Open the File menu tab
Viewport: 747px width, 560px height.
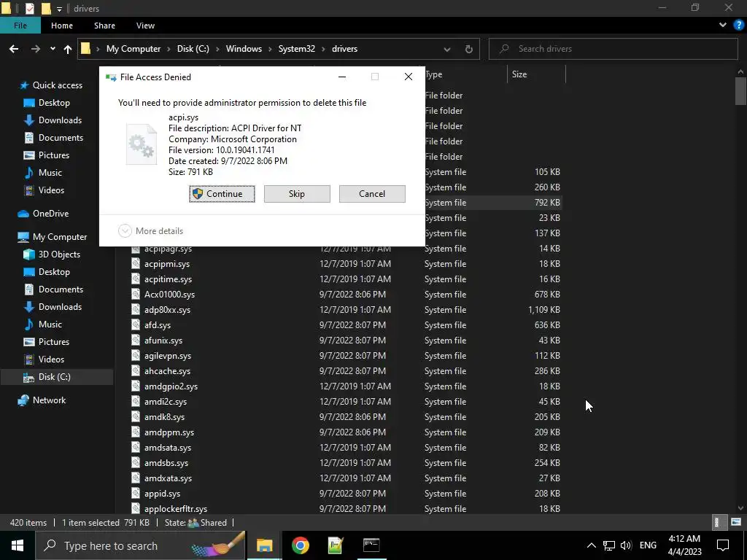click(20, 26)
